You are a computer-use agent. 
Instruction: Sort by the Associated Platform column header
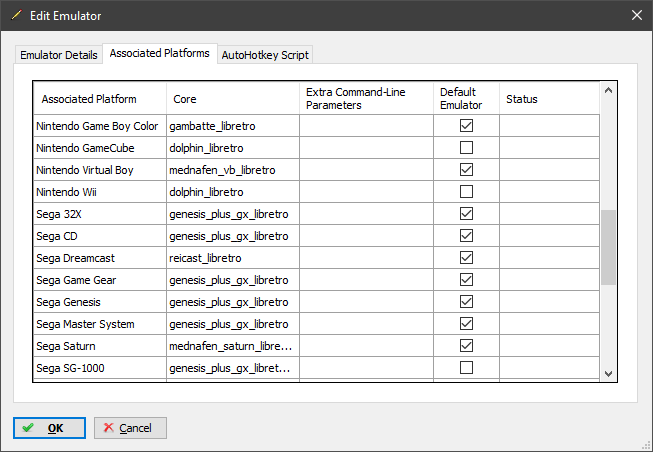[100, 99]
